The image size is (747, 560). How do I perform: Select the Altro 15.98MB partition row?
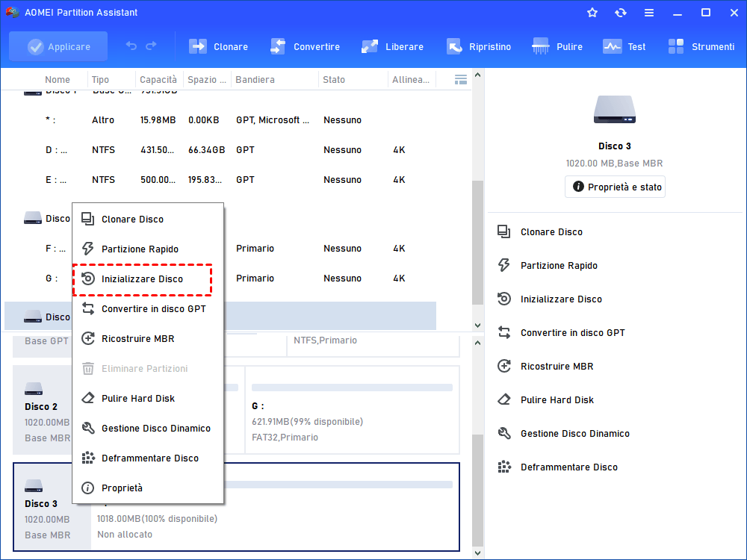point(220,120)
